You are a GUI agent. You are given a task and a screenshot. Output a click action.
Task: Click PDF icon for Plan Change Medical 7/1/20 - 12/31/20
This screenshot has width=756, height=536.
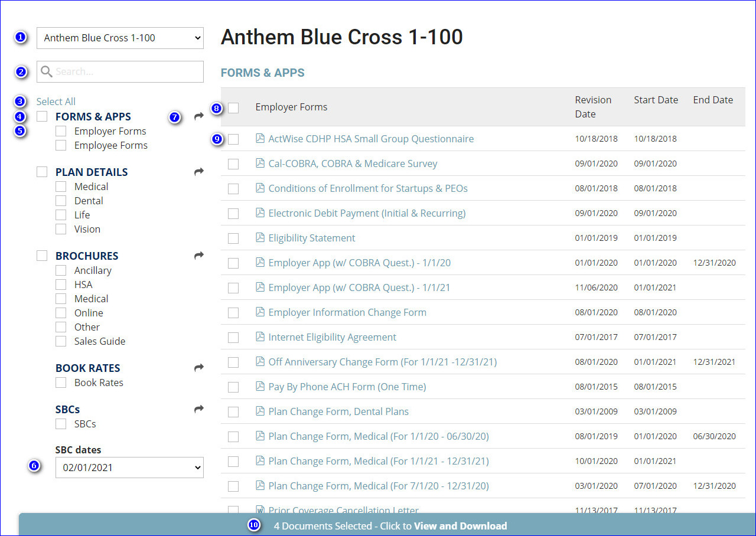pyautogui.click(x=260, y=485)
